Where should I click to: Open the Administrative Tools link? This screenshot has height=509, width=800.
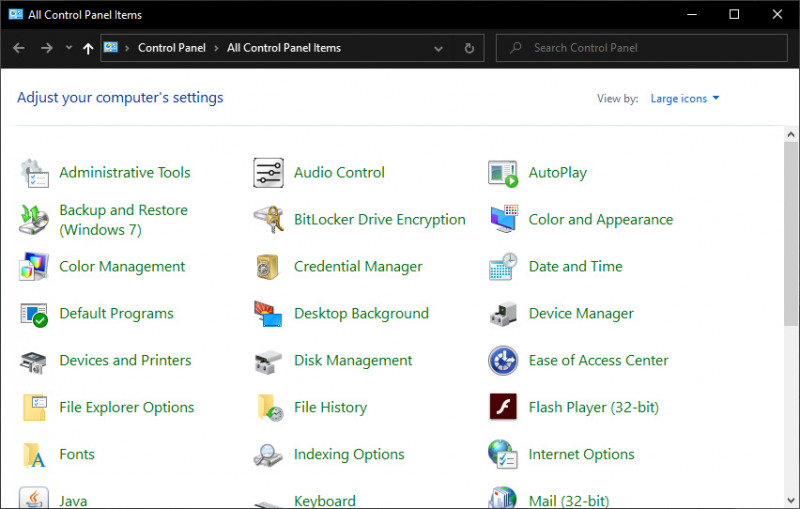(x=124, y=172)
